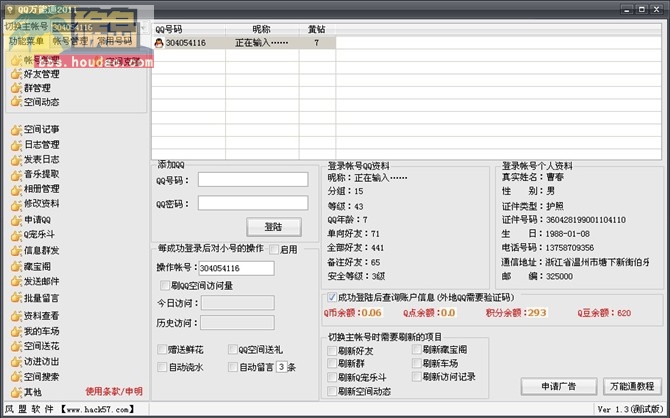Open 藏宝阁 from its icon
Viewport: 670px width, 418px height.
tap(16, 267)
